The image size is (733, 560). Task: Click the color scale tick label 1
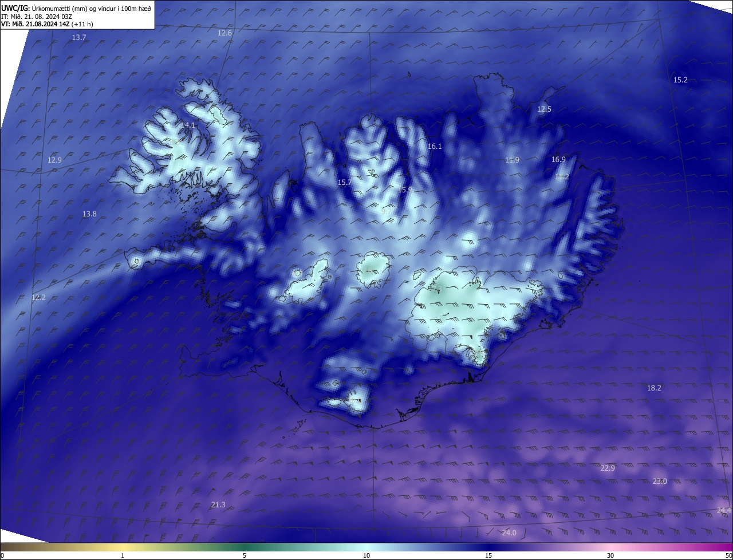click(123, 556)
